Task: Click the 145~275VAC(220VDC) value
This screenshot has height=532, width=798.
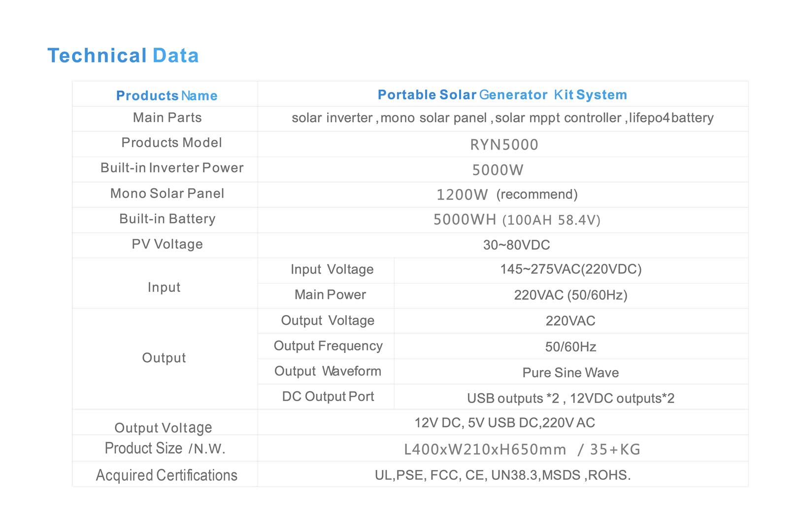Action: tap(570, 269)
